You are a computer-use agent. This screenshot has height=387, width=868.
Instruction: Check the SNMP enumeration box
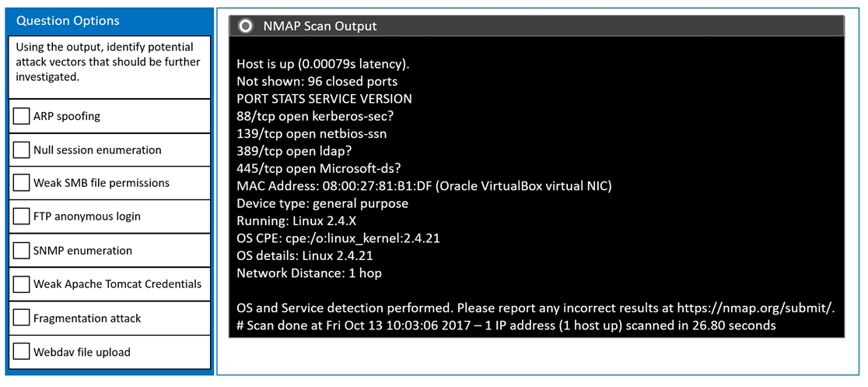(x=22, y=251)
